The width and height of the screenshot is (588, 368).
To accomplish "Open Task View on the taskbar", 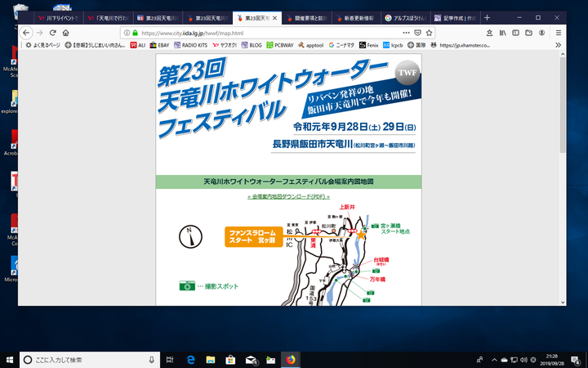I will pyautogui.click(x=169, y=359).
